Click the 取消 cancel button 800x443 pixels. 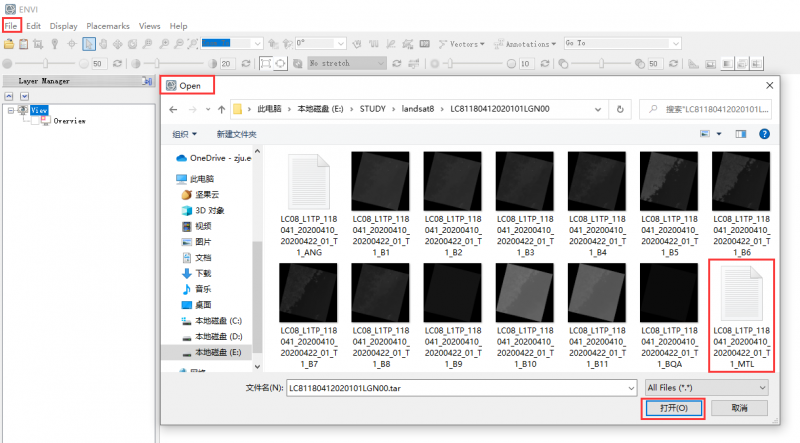740,408
